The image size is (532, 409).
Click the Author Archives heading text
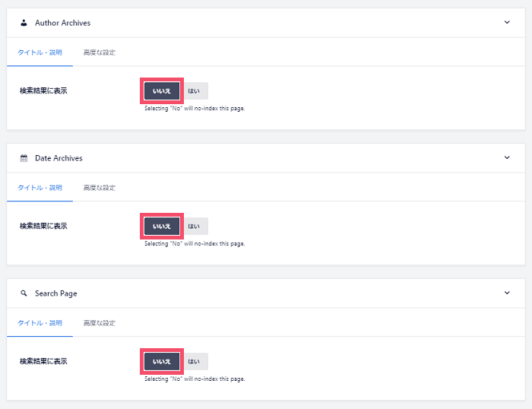(x=63, y=23)
